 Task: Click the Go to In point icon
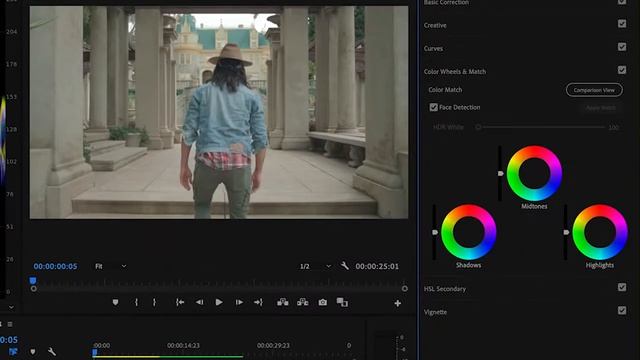tap(180, 302)
